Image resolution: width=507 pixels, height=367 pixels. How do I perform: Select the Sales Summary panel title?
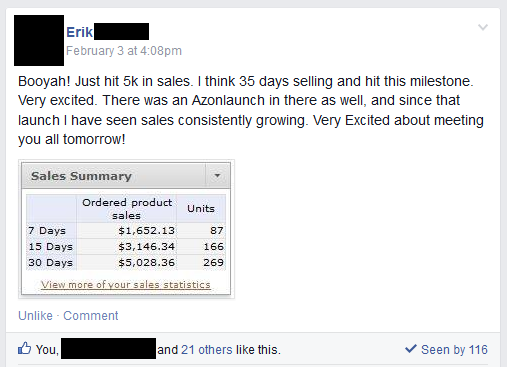pos(81,176)
